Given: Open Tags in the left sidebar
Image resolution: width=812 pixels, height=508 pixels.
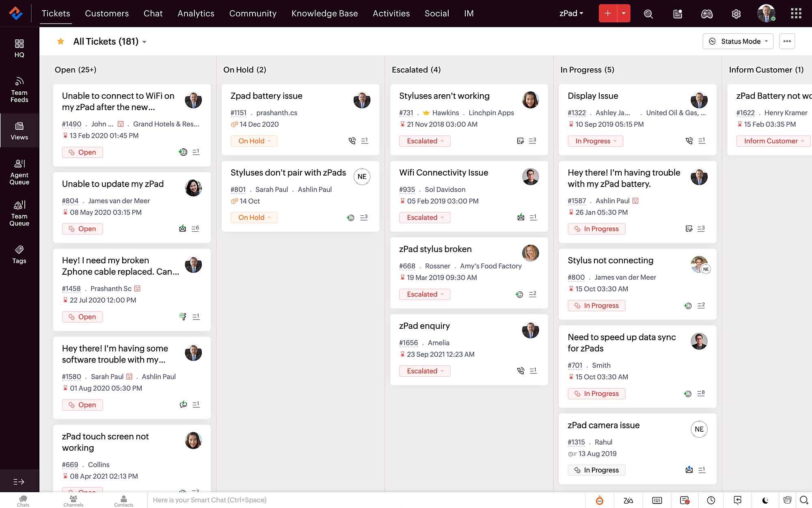Looking at the screenshot, I should coord(19,254).
